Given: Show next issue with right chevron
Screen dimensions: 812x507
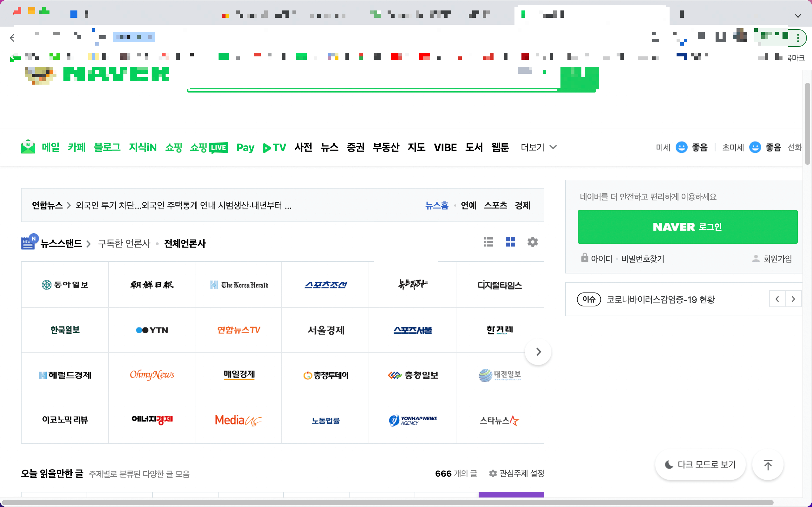Looking at the screenshot, I should click(793, 299).
